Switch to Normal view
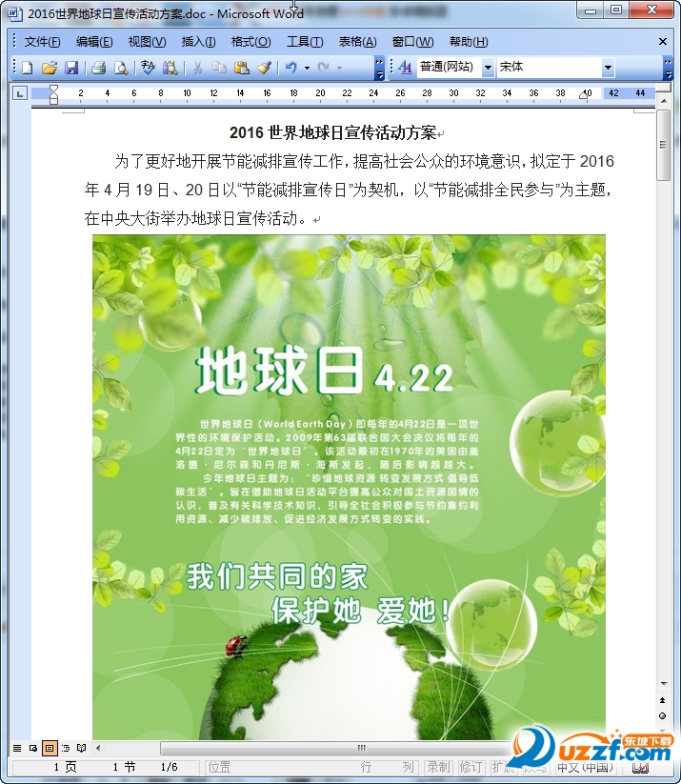 (x=17, y=748)
